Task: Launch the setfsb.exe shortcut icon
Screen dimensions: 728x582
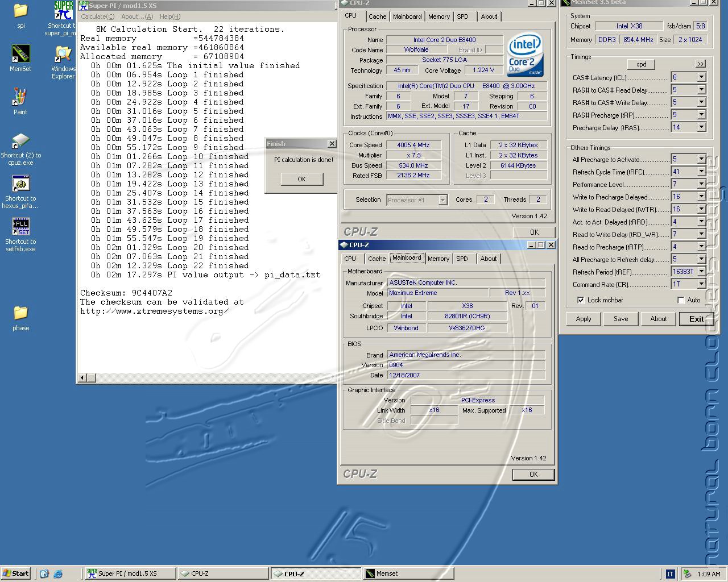Action: 20,227
